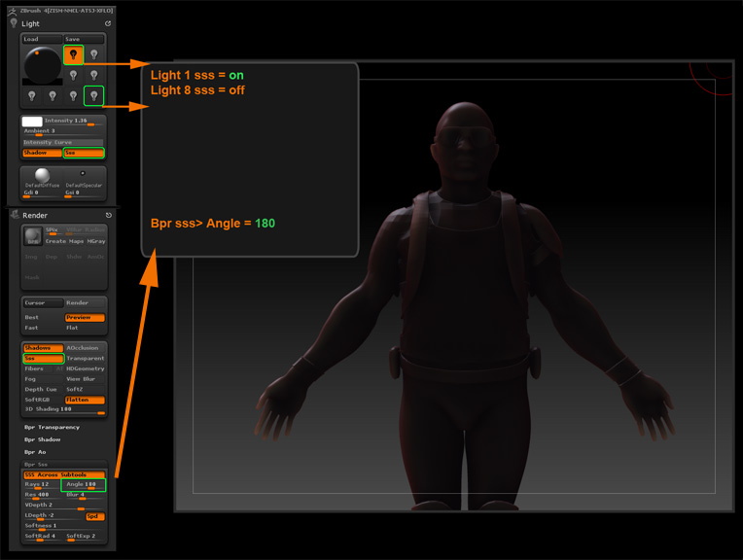
Task: Click the circular dock icon in Render palette header
Action: coord(109,215)
